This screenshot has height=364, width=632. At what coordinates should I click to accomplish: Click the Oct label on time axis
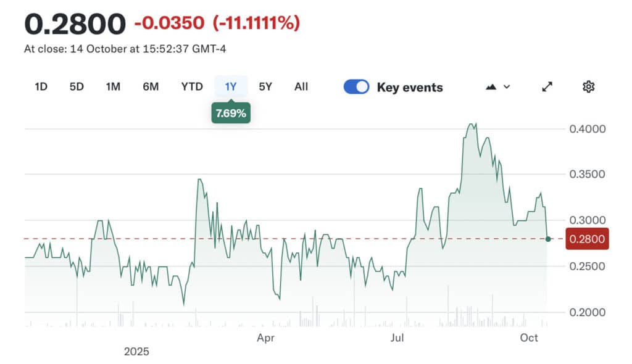[529, 337]
